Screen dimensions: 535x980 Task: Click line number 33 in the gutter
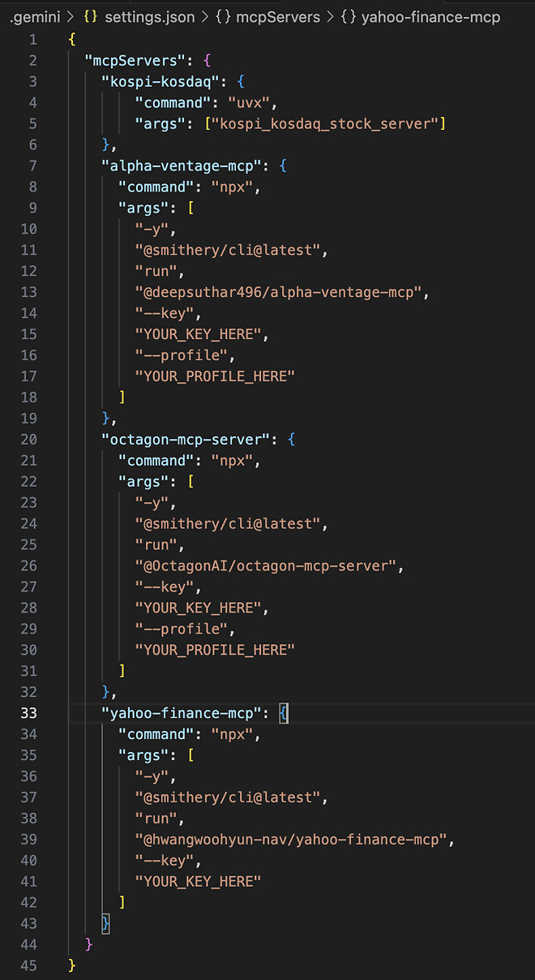click(x=29, y=714)
